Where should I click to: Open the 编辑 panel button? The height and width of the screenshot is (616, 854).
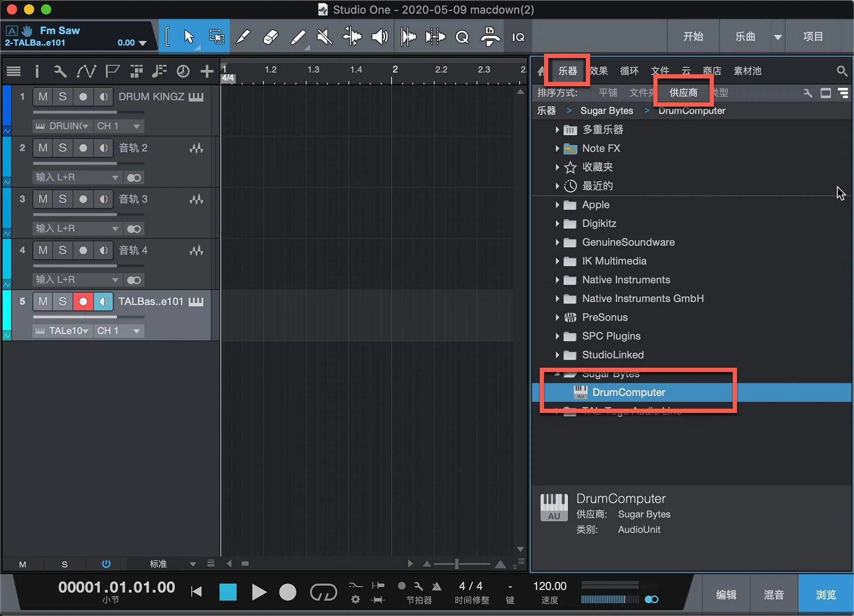[726, 594]
